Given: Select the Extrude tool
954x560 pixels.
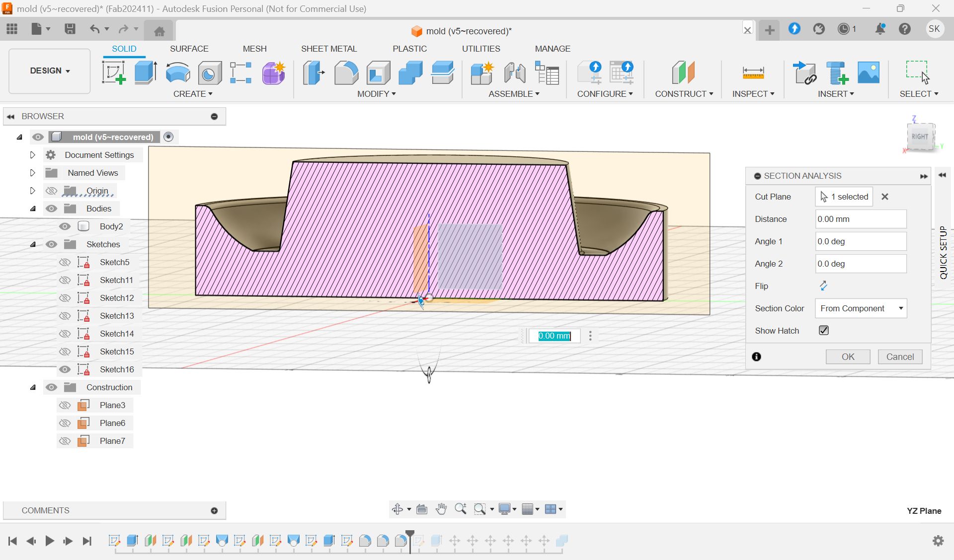Looking at the screenshot, I should [x=146, y=72].
